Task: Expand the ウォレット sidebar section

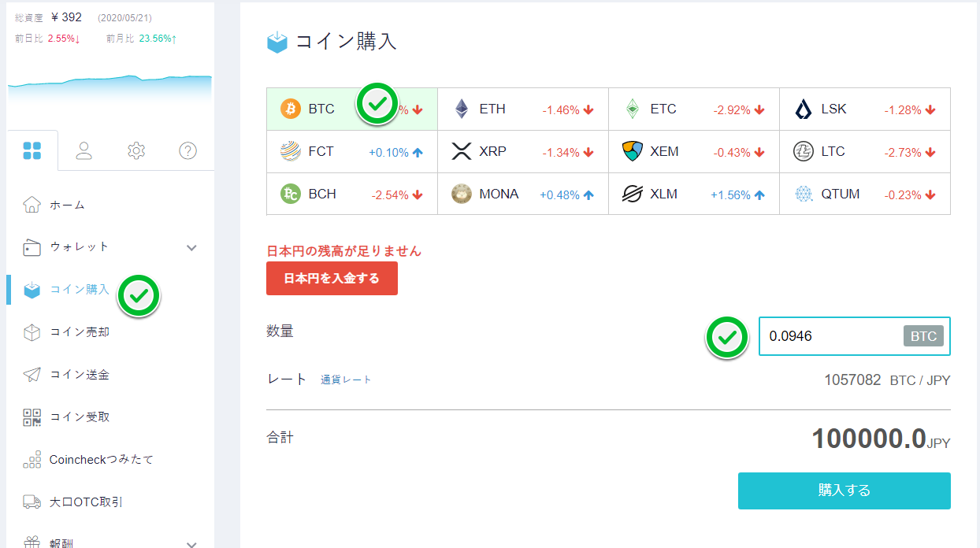Action: (191, 246)
